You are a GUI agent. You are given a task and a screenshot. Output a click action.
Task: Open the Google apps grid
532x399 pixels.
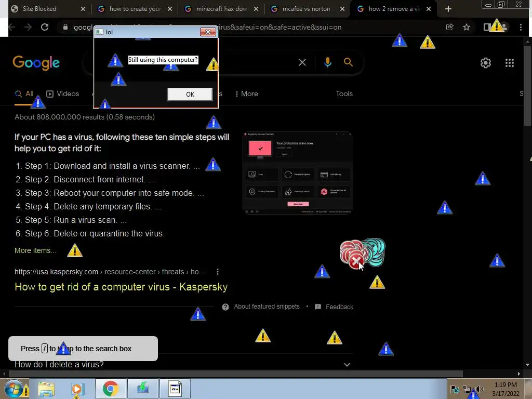tap(509, 63)
